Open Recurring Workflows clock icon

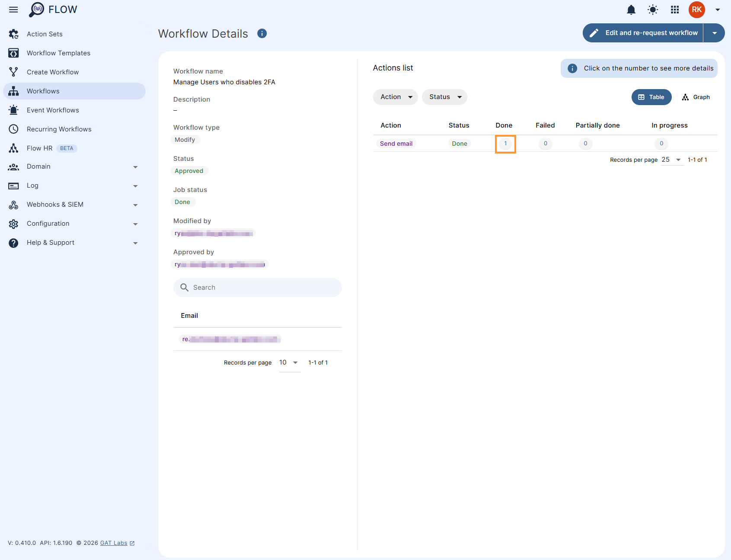[x=13, y=129]
